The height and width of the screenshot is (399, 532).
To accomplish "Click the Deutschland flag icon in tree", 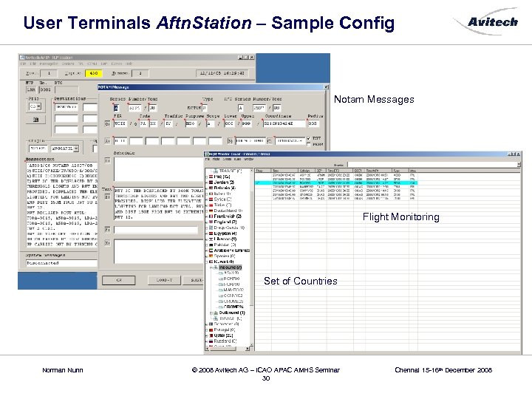I will pyautogui.click(x=211, y=211).
